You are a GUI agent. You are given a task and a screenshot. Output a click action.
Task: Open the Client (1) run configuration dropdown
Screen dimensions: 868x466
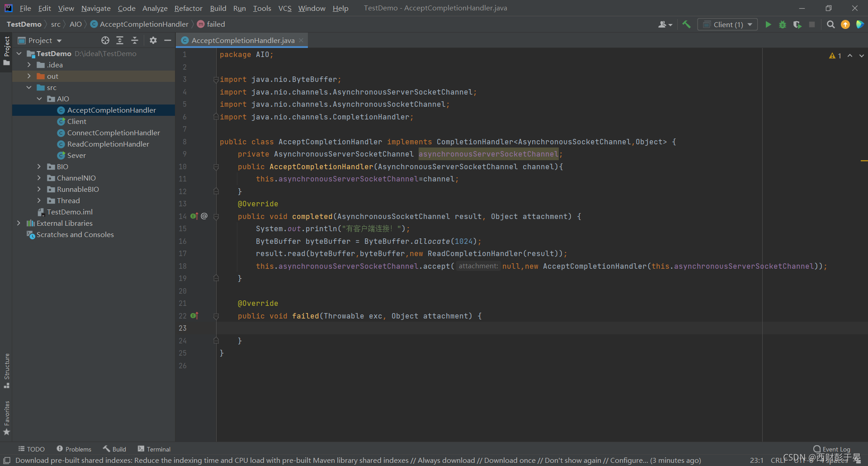727,24
